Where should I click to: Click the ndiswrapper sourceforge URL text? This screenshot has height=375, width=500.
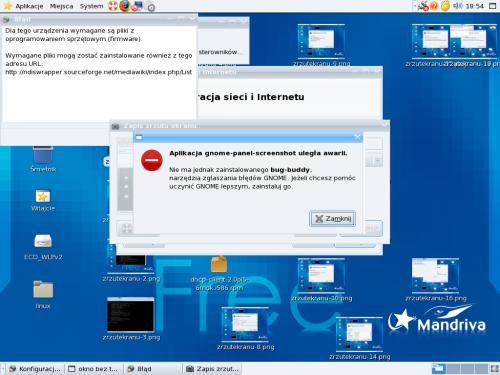pos(99,72)
